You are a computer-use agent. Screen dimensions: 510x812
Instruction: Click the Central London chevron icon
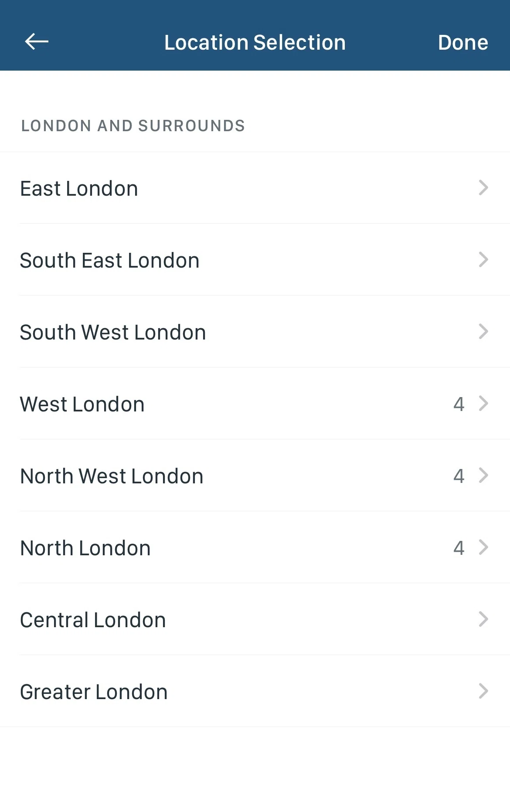(483, 619)
